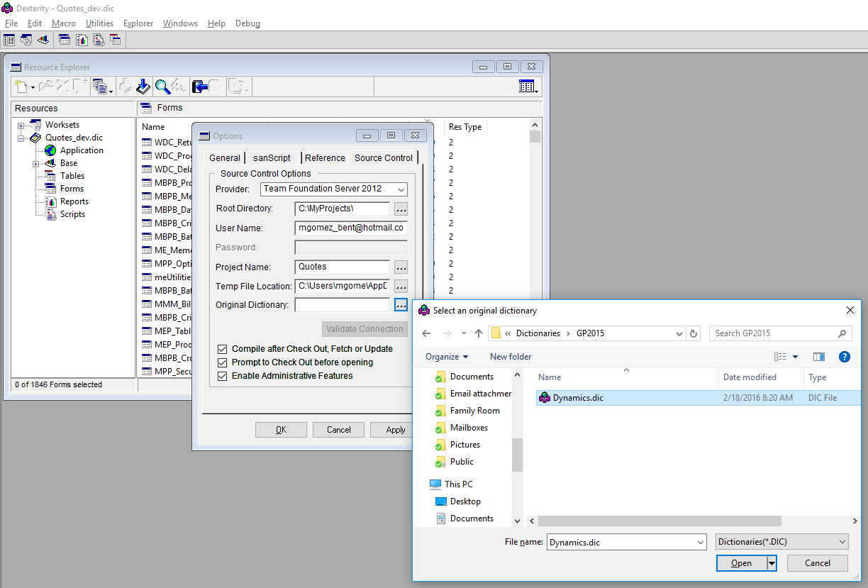Switch to the General tab in Options

[225, 157]
